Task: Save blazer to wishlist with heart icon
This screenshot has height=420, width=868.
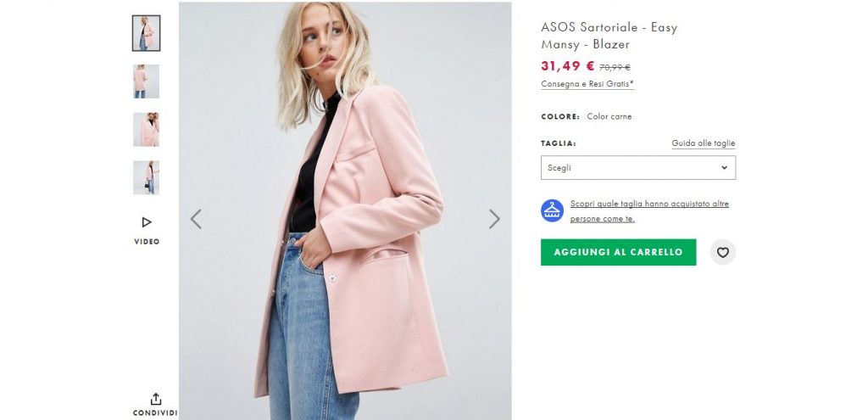Action: pos(722,252)
